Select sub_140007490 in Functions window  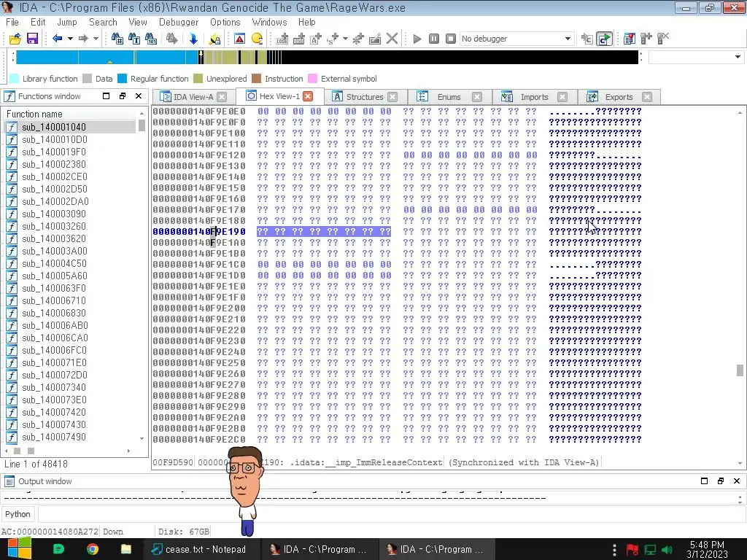(x=54, y=437)
